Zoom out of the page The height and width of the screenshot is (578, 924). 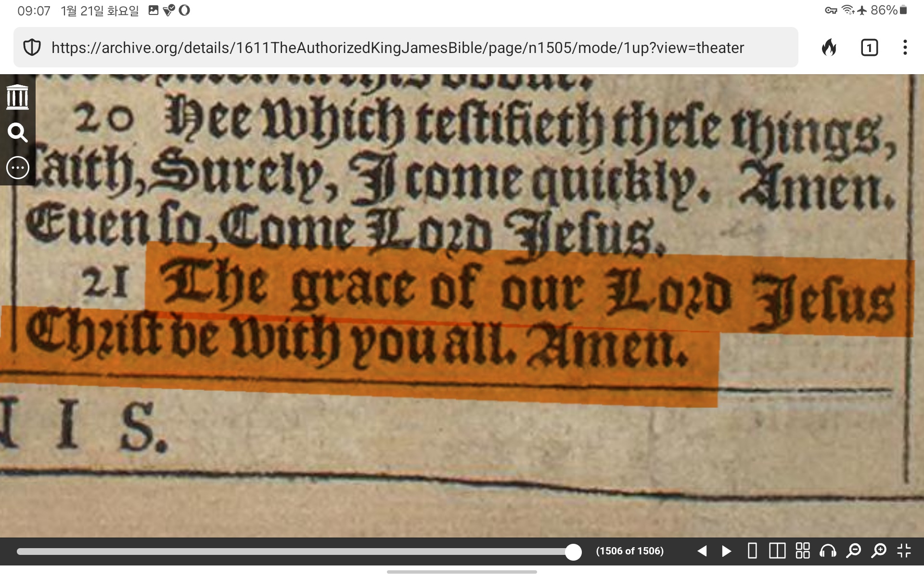pyautogui.click(x=854, y=551)
